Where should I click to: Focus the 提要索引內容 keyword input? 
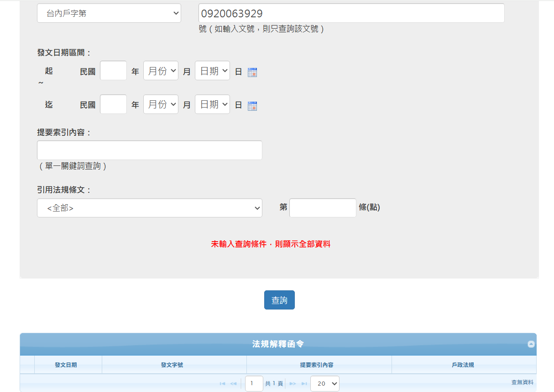click(x=150, y=150)
